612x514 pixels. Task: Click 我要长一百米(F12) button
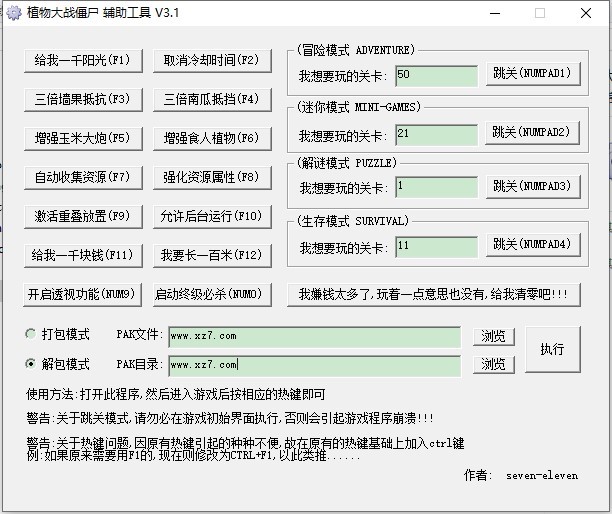212,256
